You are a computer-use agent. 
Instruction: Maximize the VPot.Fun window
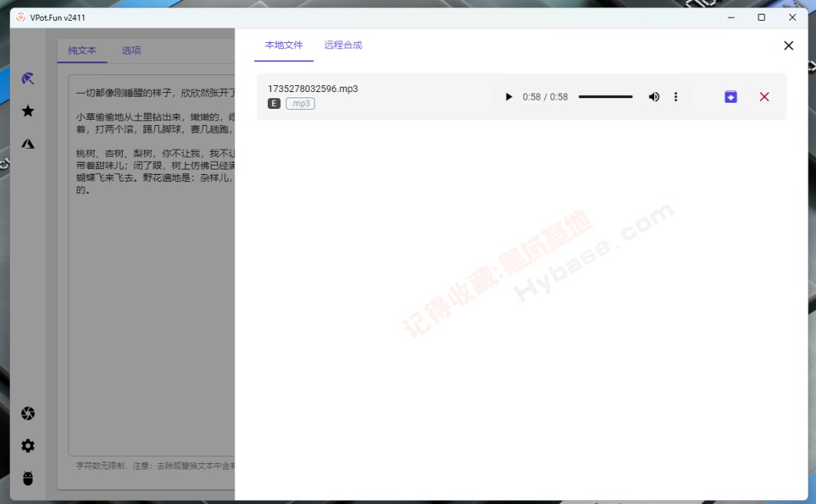click(761, 17)
